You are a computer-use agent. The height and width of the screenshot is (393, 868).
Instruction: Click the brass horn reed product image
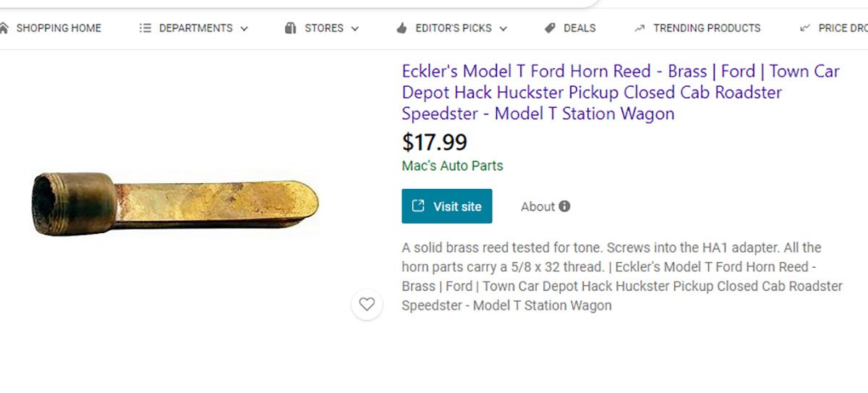(x=175, y=203)
